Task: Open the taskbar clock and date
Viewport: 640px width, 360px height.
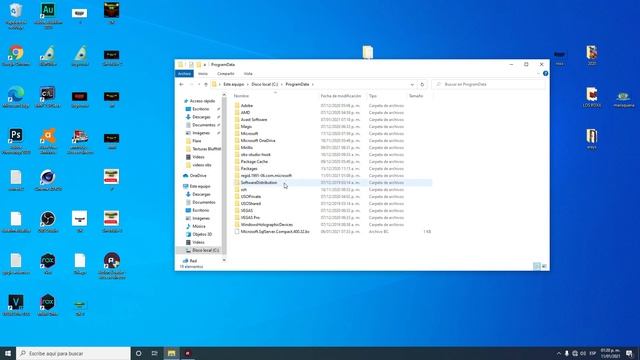Action: pyautogui.click(x=610, y=353)
